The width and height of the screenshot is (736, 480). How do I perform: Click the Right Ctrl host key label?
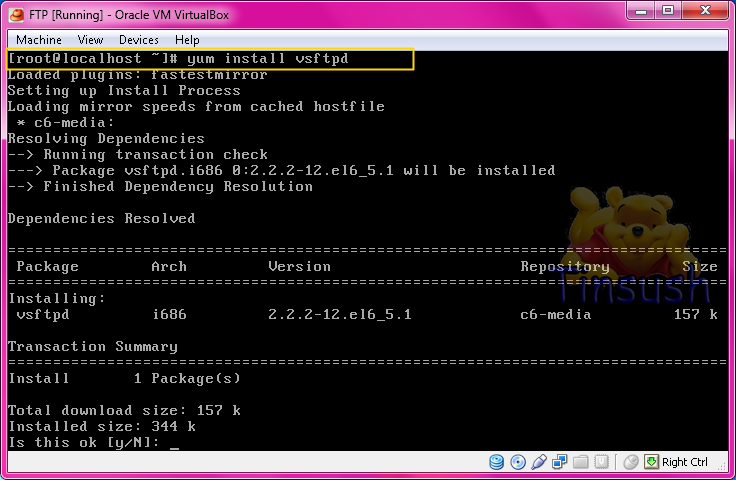pos(684,462)
